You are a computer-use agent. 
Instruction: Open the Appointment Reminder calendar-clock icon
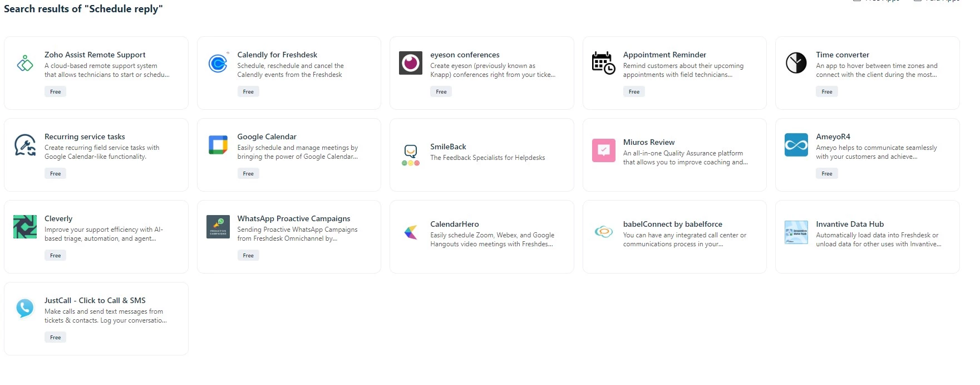[603, 63]
